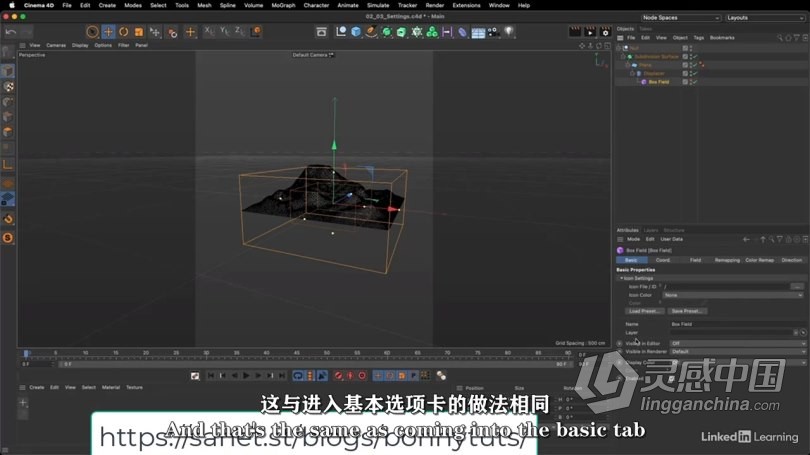The image size is (810, 455).
Task: Add a Light object
Action: (509, 32)
